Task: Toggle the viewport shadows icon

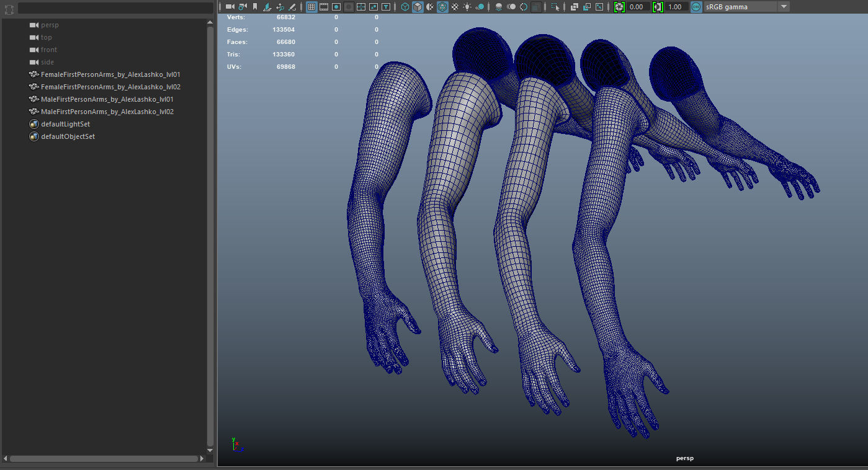Action: point(480,7)
